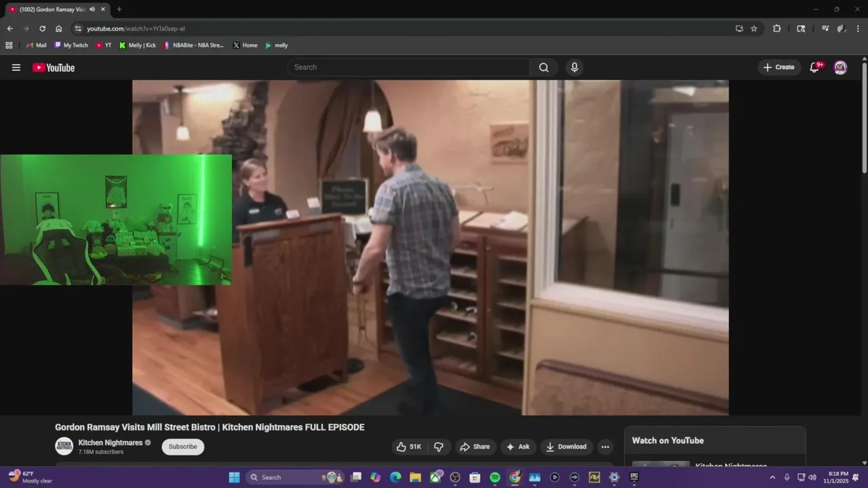Open the NBABite bookmark
The image size is (868, 488).
(x=193, y=45)
